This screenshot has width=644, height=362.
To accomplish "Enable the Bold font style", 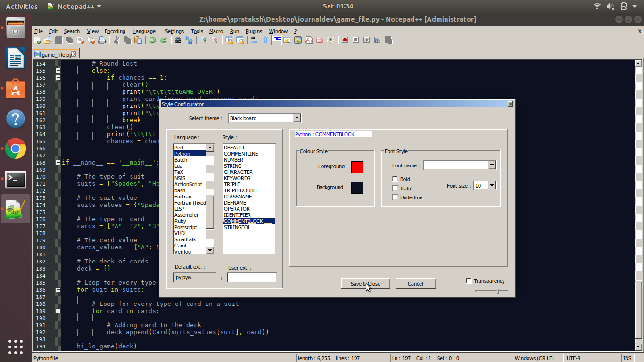I will 395,179.
